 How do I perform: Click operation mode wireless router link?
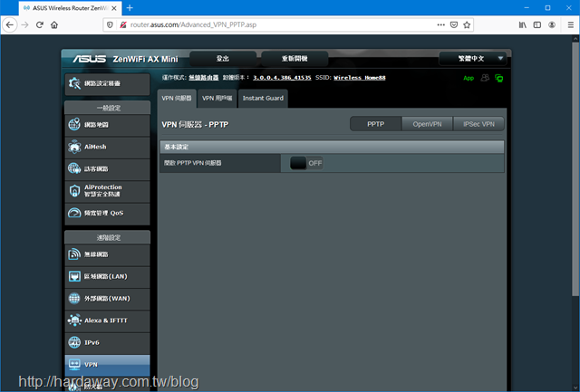tap(203, 78)
